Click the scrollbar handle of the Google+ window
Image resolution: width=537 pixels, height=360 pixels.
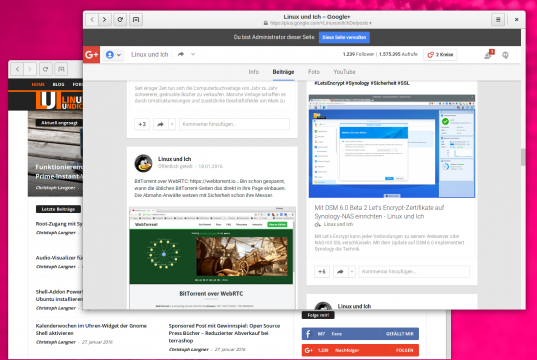click(523, 157)
